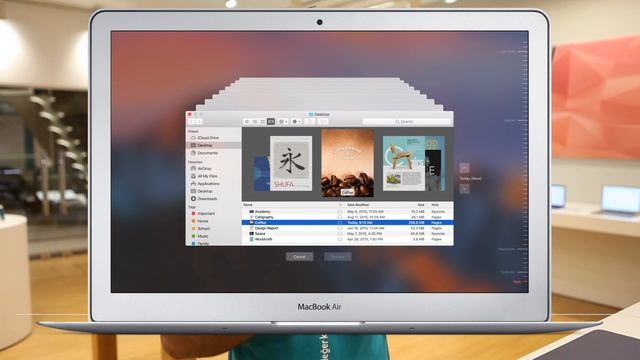Screen dimensions: 640x360
Task: Click the Search field
Action: coord(407,122)
